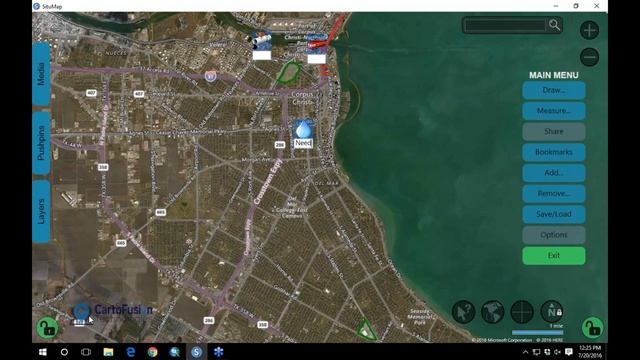Toggle the bottom-left green unlock icon
This screenshot has width=640, height=360.
pyautogui.click(x=47, y=328)
